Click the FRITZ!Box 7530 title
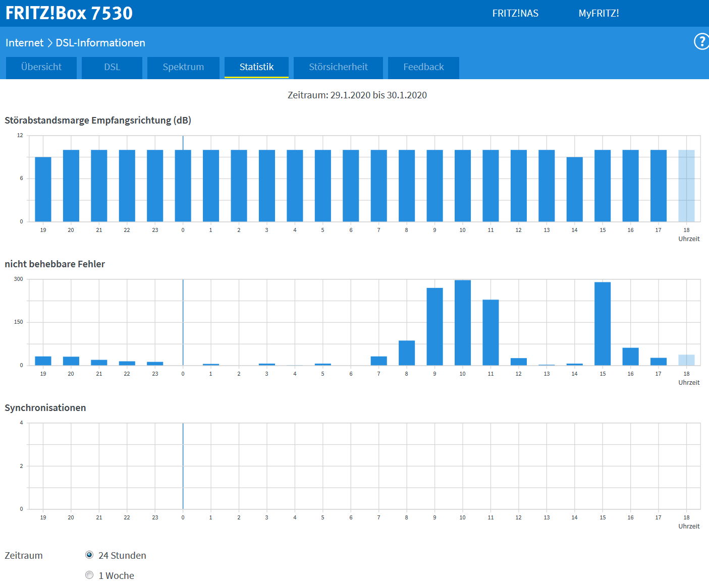 click(69, 13)
